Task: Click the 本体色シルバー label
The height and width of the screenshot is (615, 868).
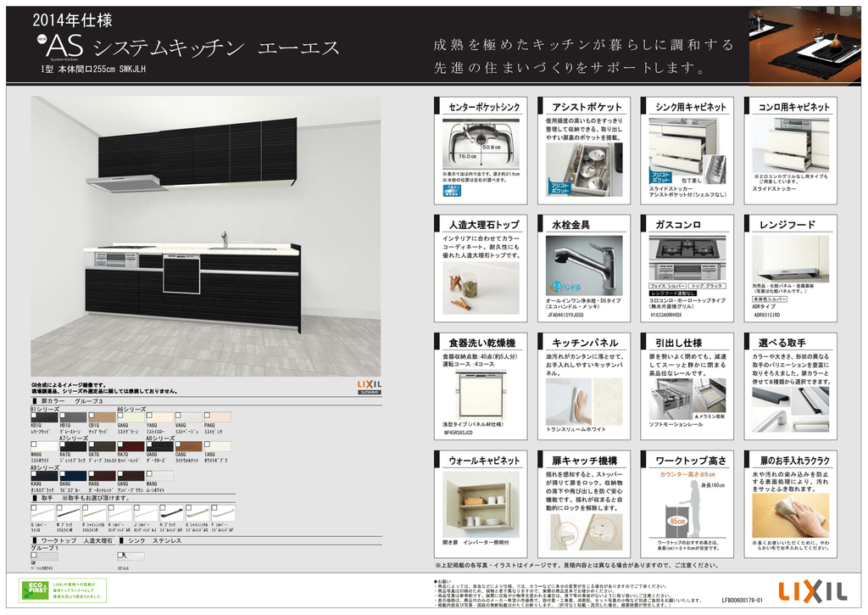Action: click(x=769, y=299)
